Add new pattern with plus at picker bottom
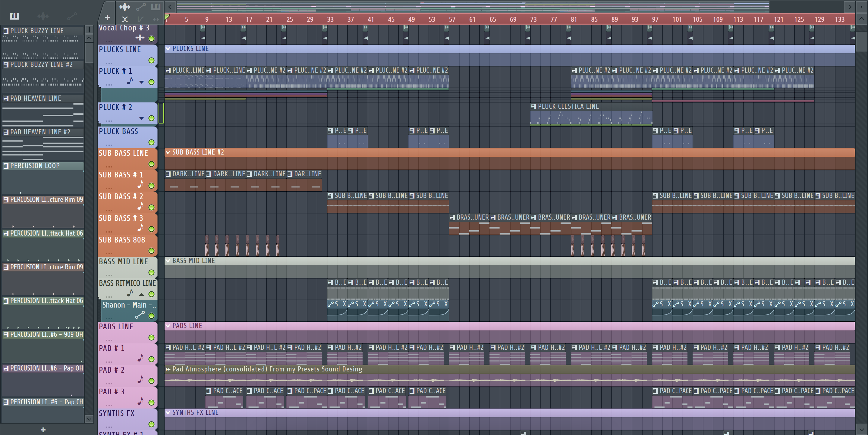The height and width of the screenshot is (435, 868). [x=43, y=430]
